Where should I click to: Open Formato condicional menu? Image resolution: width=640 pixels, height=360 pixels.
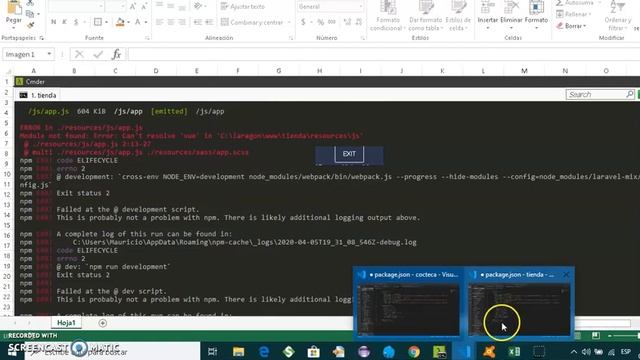pyautogui.click(x=388, y=16)
